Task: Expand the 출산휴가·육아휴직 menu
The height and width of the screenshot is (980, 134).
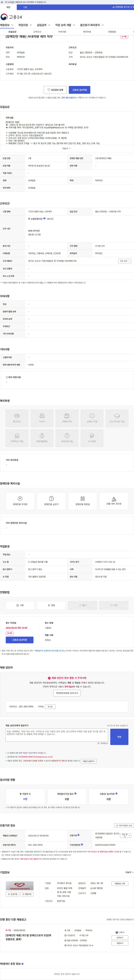Action: (x=92, y=25)
